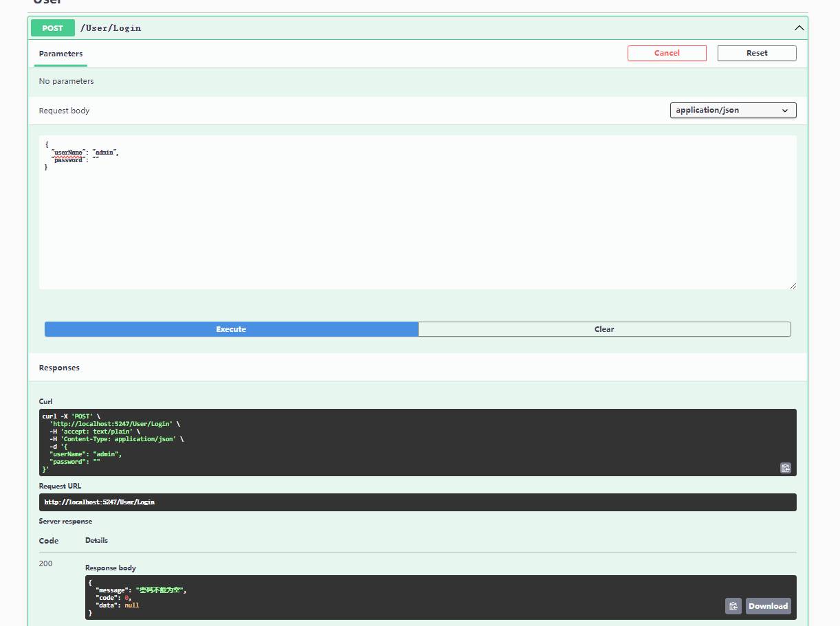Clear the server response
This screenshot has width=840, height=626.
(x=604, y=329)
